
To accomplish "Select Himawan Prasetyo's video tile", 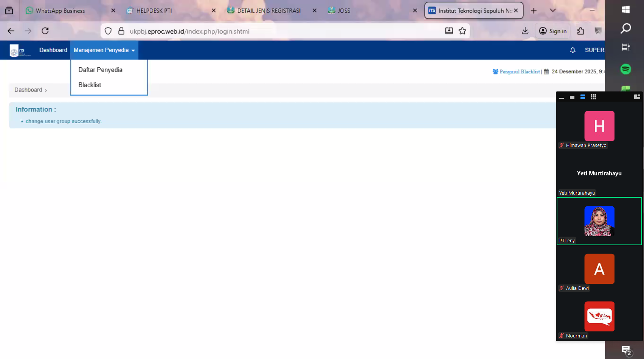I will pos(599,126).
